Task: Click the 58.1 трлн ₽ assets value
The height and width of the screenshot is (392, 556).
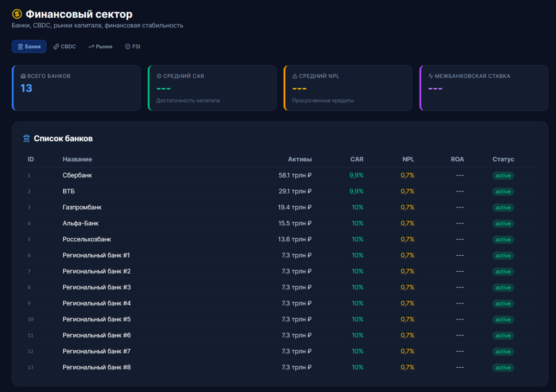Action: 295,175
